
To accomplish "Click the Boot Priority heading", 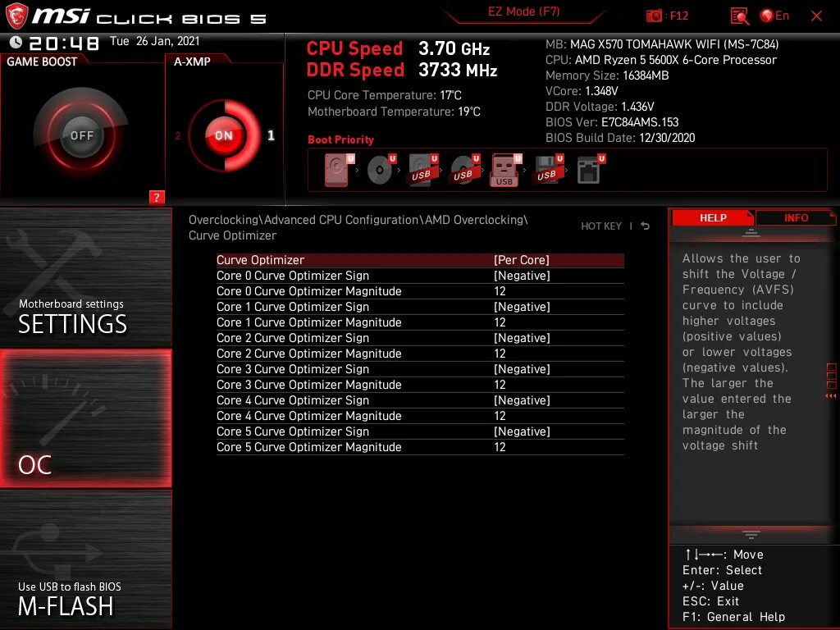I will pos(340,139).
